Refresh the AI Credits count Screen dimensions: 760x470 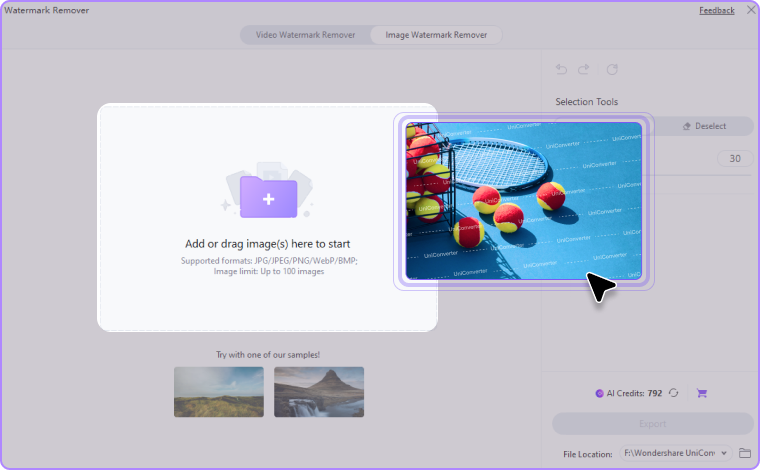674,393
